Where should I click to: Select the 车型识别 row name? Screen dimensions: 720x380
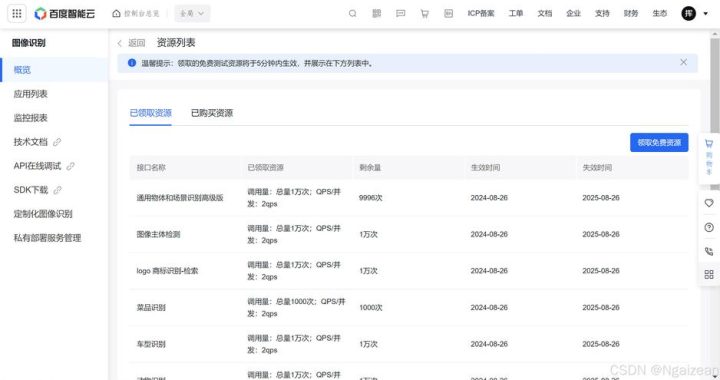click(x=151, y=344)
